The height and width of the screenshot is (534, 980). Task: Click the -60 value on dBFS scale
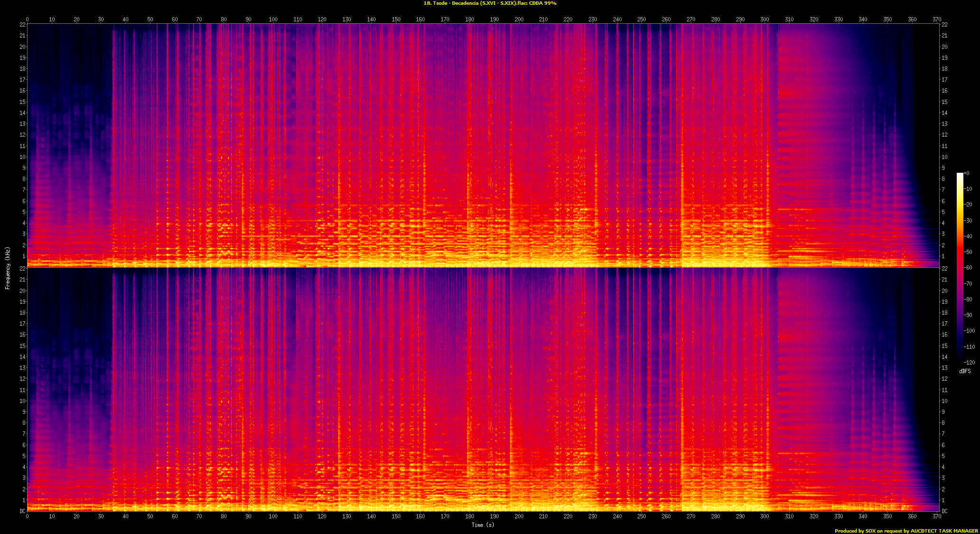pos(968,268)
